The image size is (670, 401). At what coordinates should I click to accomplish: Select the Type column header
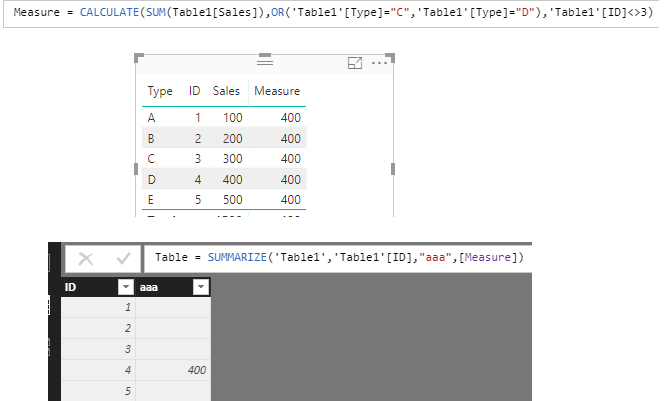[x=160, y=91]
